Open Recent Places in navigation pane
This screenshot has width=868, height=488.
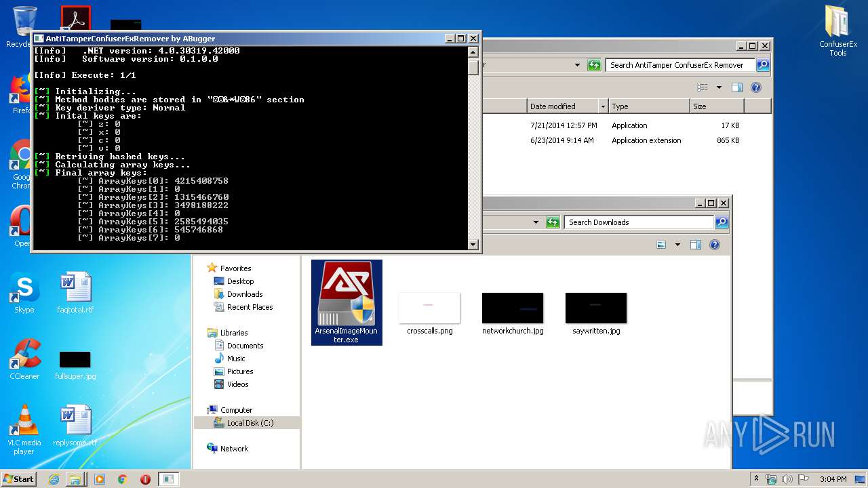coord(243,307)
